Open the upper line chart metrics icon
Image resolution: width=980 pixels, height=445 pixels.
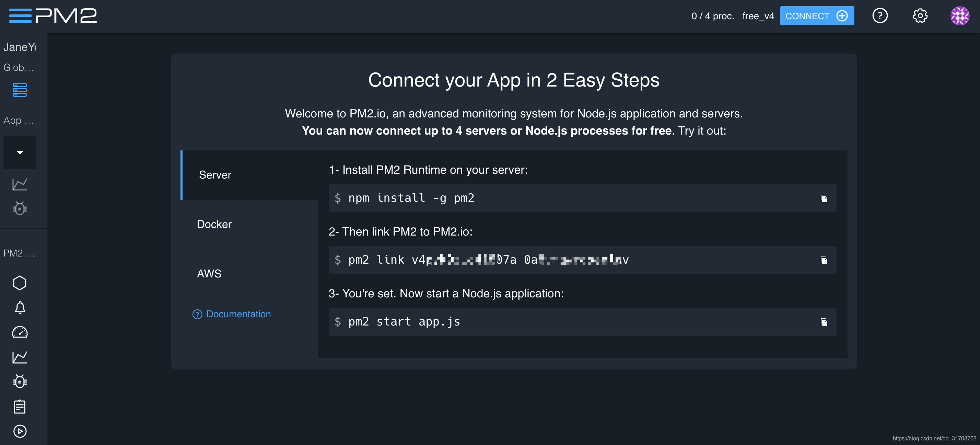click(x=20, y=184)
